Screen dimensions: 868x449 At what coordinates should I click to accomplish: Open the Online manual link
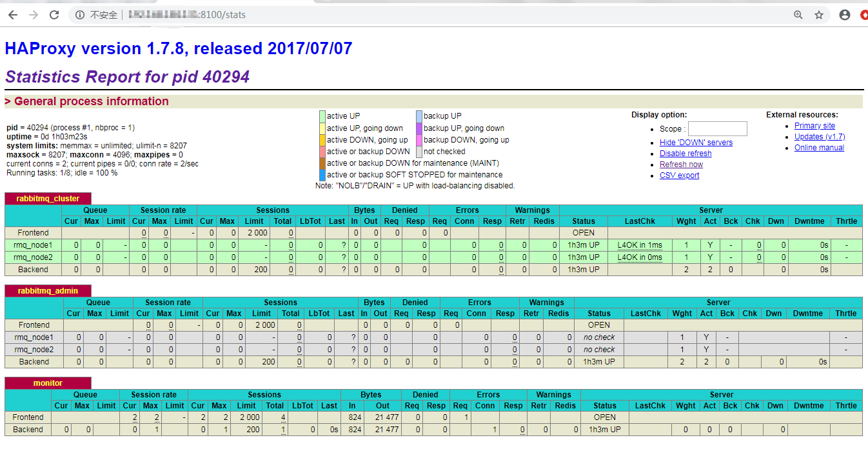(x=819, y=148)
